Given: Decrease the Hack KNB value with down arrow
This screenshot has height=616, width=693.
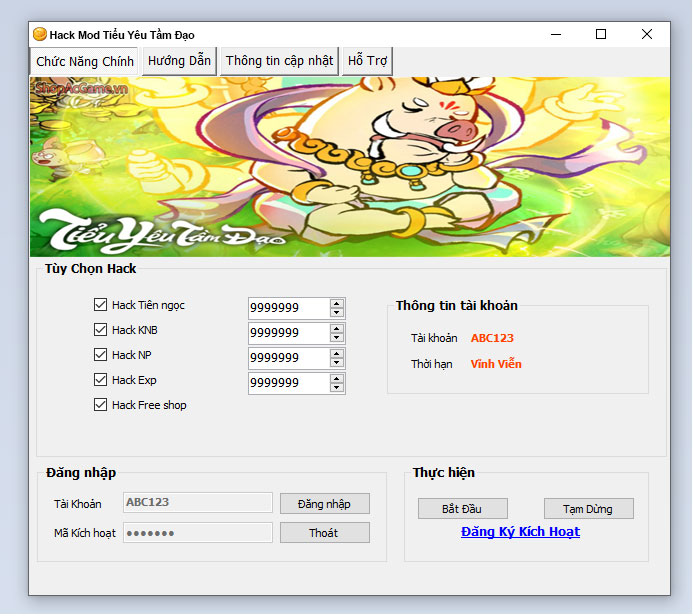Looking at the screenshot, I should click(x=337, y=338).
